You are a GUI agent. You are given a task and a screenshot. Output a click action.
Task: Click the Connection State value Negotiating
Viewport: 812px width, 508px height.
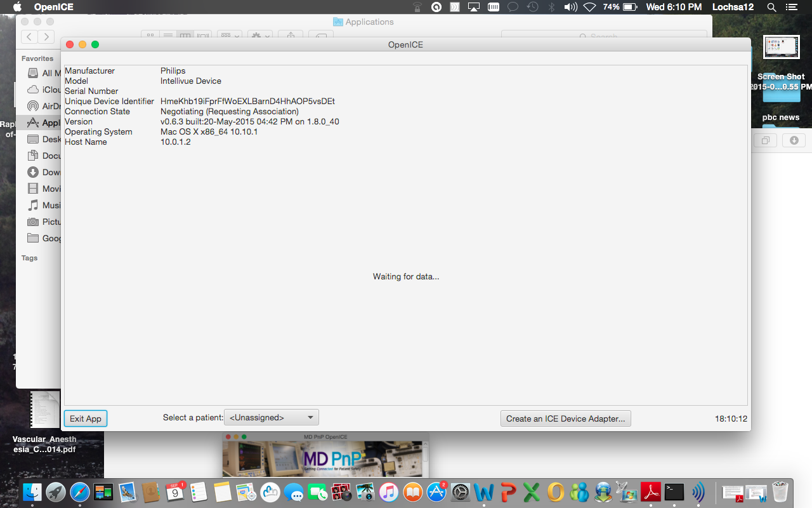click(x=229, y=111)
